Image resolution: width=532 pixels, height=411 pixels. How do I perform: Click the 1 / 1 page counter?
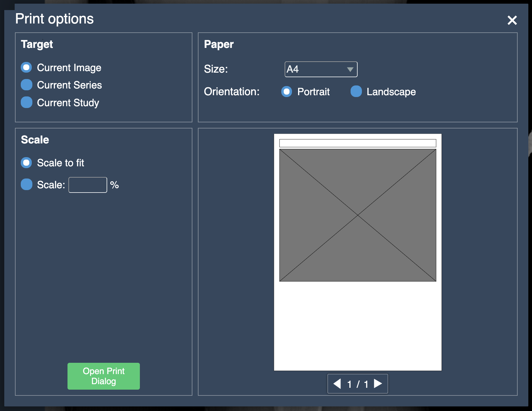[x=358, y=384]
